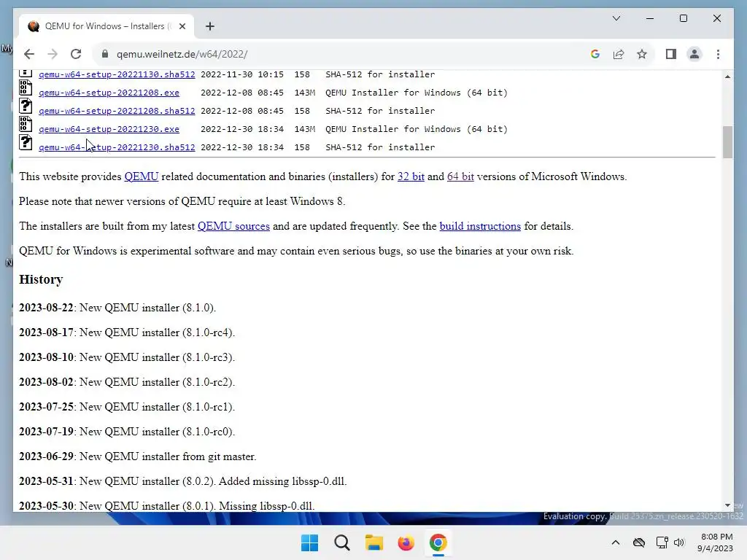
Task: Open the clock showing 8:08 PM
Action: click(x=715, y=542)
